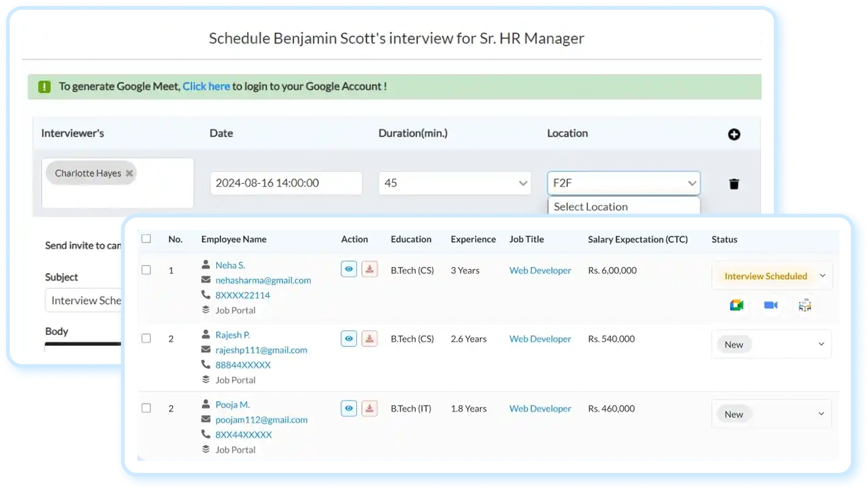Click Salary Expectation (CTC) column header

coord(638,240)
